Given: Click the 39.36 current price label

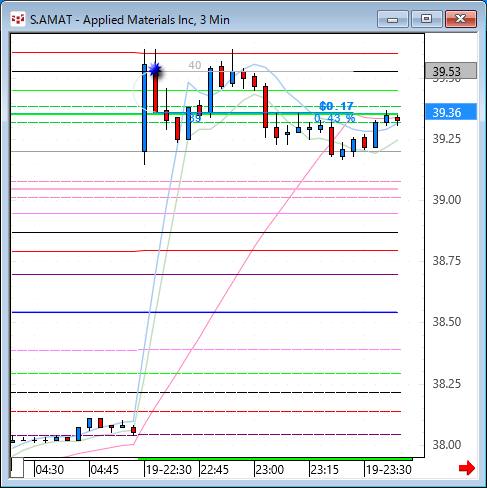Looking at the screenshot, I should [x=451, y=112].
